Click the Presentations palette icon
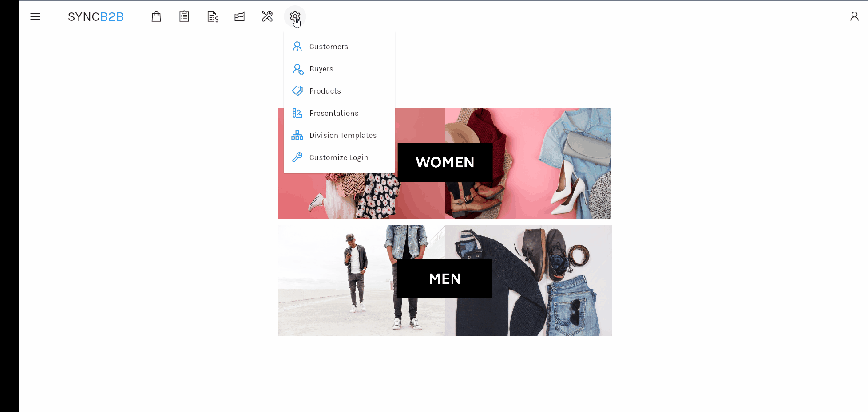The height and width of the screenshot is (412, 868). [x=297, y=113]
